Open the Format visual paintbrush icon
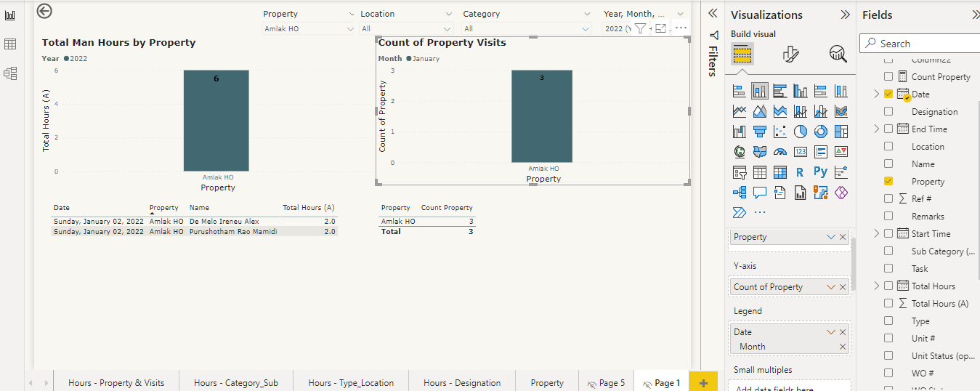980x391 pixels. tap(791, 54)
